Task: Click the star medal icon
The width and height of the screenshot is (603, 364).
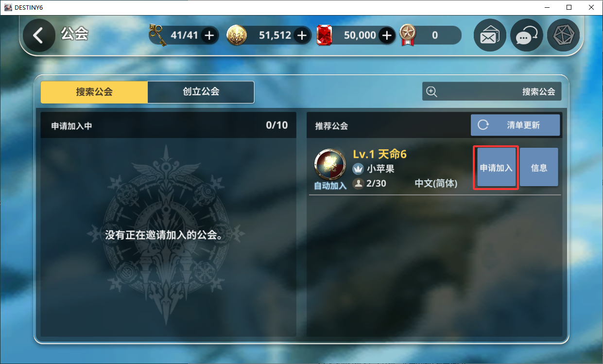Action: [408, 35]
